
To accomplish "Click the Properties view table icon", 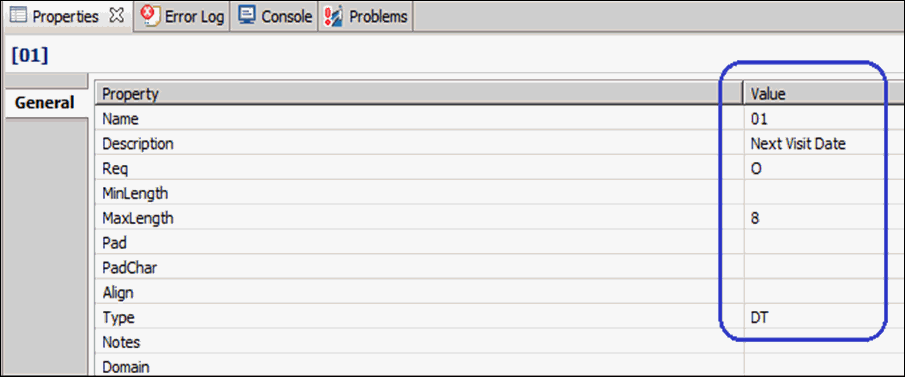I will coord(19,16).
